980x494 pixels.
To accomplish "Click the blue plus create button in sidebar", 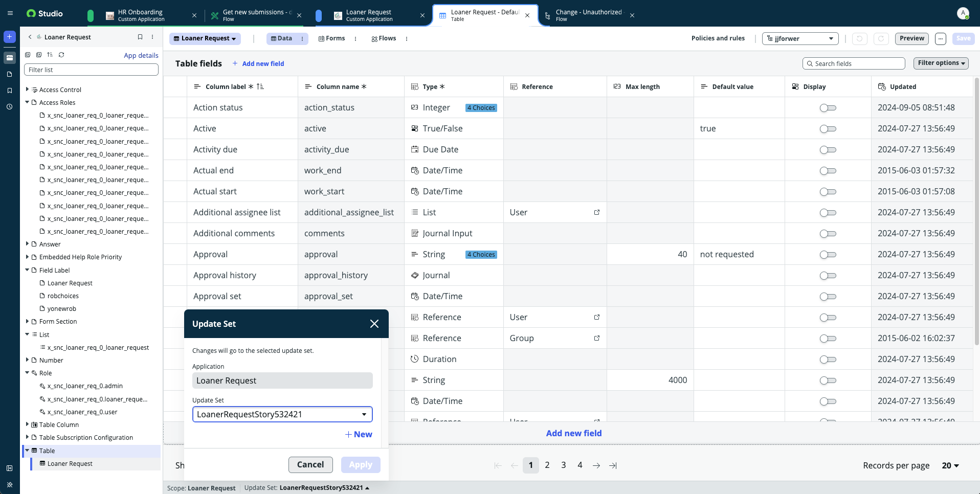I will tap(9, 37).
